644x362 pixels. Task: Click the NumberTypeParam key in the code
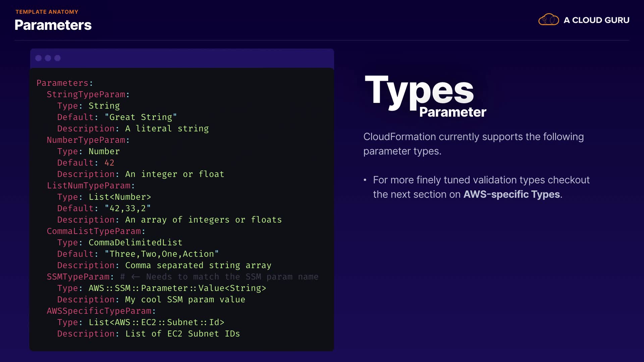(x=86, y=140)
